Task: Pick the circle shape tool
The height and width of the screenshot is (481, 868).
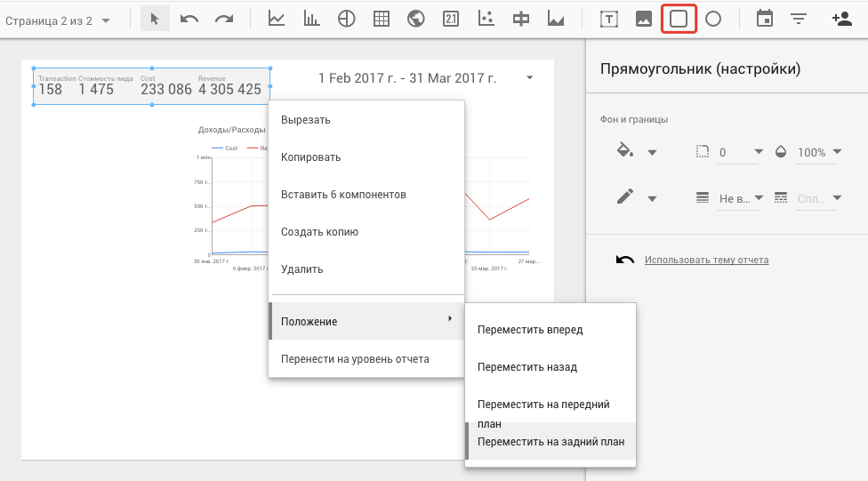Action: tap(713, 19)
